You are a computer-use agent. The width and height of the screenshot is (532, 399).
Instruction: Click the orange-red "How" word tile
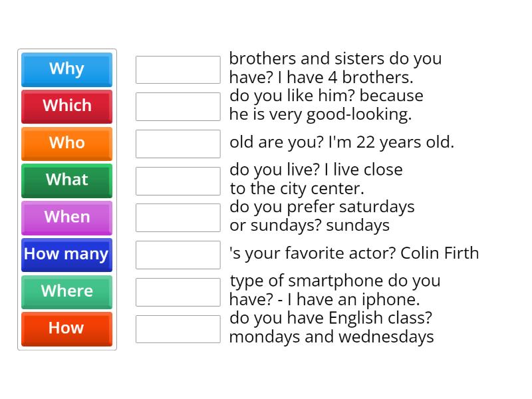pyautogui.click(x=66, y=329)
